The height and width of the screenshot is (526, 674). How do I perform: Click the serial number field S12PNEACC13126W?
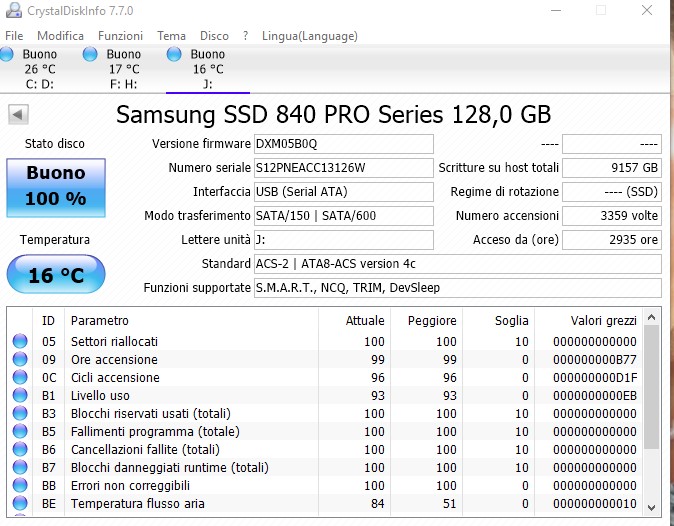343,168
